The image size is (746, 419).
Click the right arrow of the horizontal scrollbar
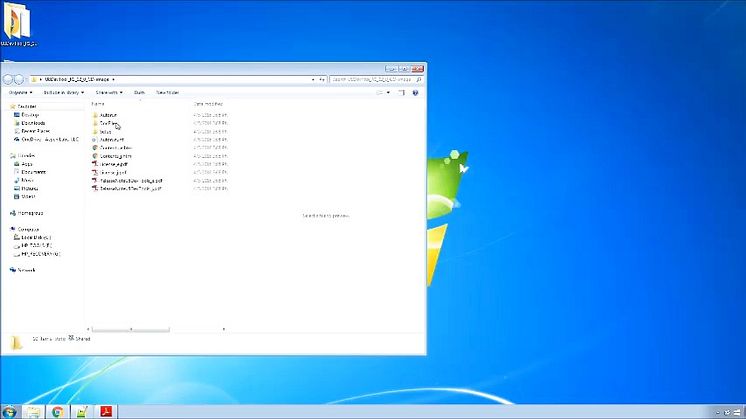[224, 329]
